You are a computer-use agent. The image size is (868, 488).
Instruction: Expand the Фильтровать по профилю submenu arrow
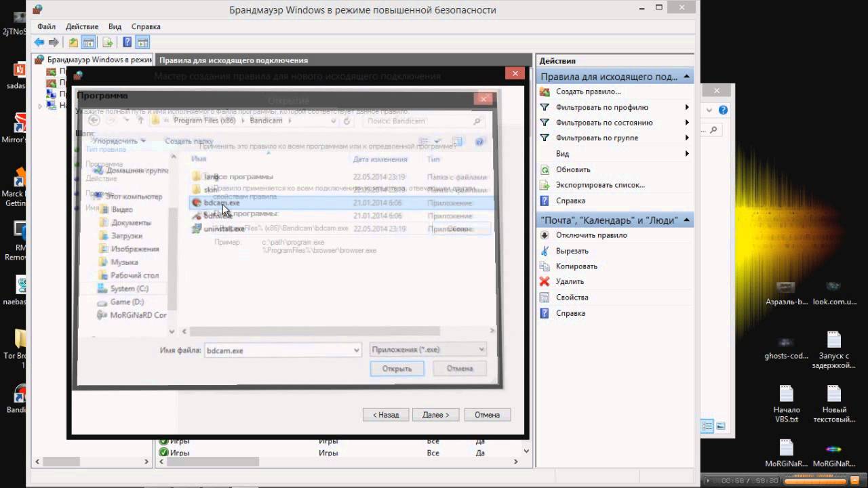(x=687, y=107)
